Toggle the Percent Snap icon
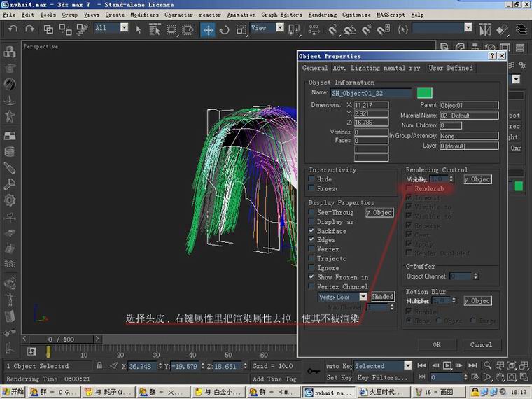This screenshot has width=532, height=399. pyautogui.click(x=366, y=30)
